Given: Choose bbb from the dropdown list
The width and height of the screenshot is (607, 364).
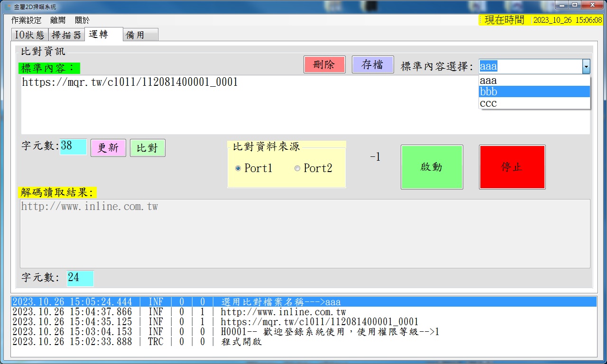Looking at the screenshot, I should point(534,92).
